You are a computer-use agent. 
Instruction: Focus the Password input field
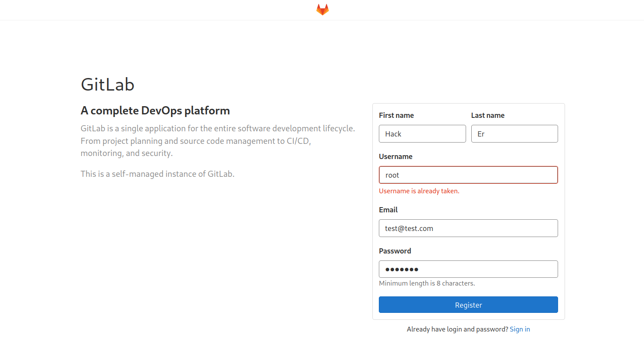[x=468, y=269]
